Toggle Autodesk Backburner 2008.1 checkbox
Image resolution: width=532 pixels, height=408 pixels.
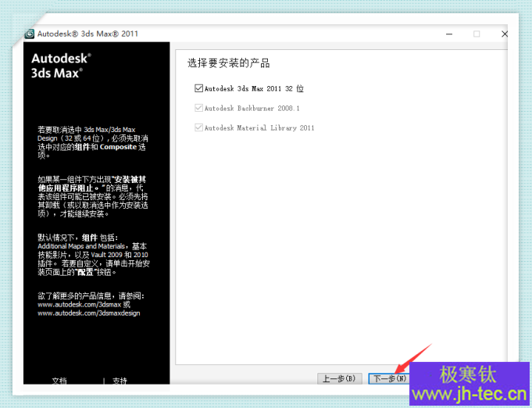tap(199, 109)
